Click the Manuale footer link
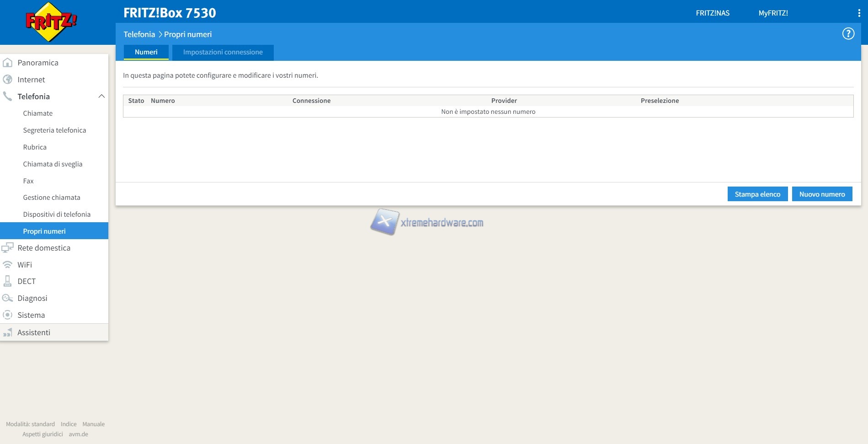 pyautogui.click(x=93, y=424)
